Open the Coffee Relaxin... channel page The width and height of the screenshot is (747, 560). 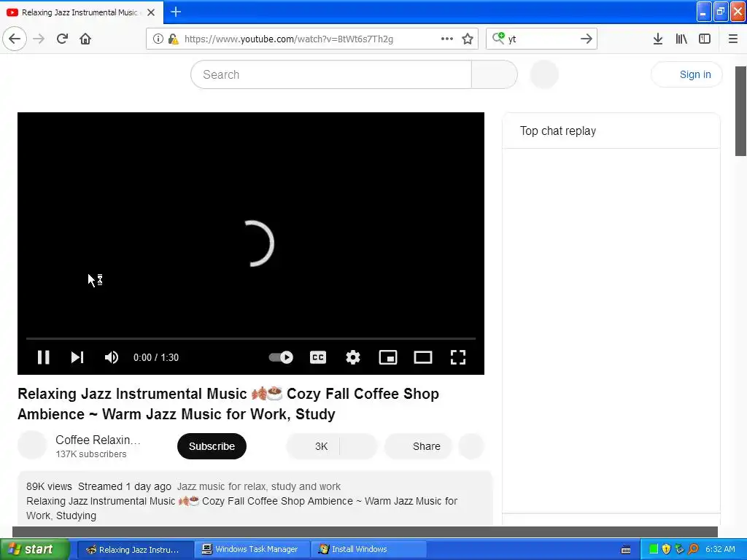[x=98, y=440]
